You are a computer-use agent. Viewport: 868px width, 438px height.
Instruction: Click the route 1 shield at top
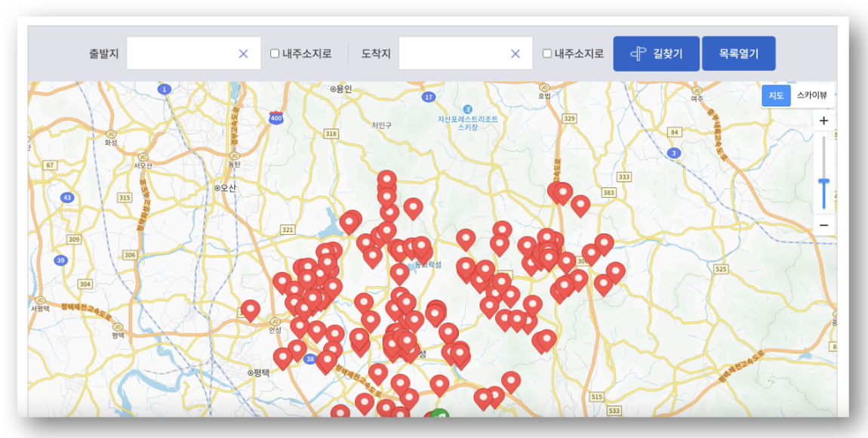coord(164,88)
